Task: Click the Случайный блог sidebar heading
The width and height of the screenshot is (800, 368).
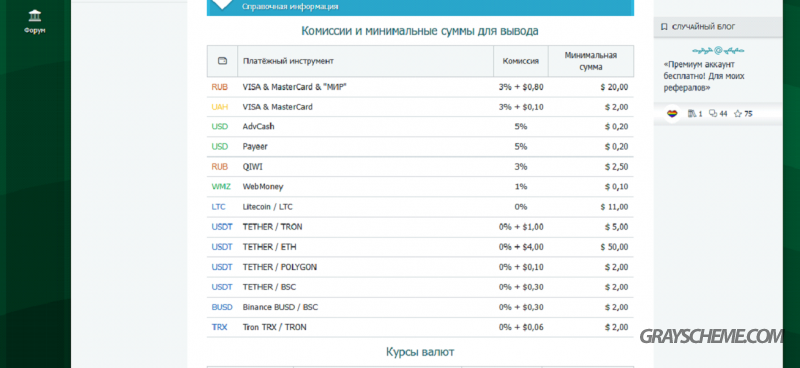Action: tap(704, 27)
